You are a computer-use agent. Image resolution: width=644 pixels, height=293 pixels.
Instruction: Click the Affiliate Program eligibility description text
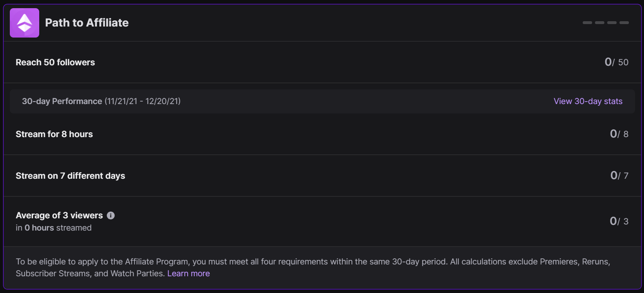click(313, 262)
